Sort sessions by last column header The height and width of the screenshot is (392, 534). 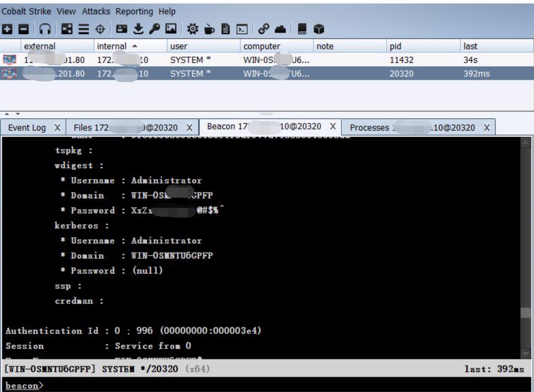click(x=497, y=46)
